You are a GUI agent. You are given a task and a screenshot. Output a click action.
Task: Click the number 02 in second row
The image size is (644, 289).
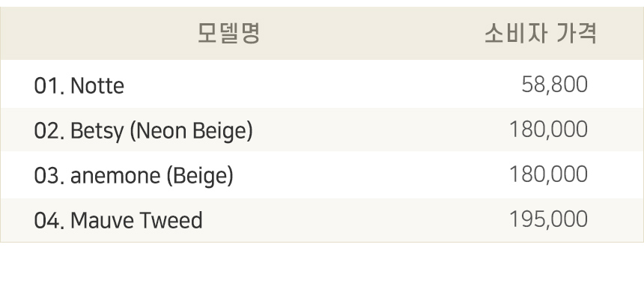[46, 130]
